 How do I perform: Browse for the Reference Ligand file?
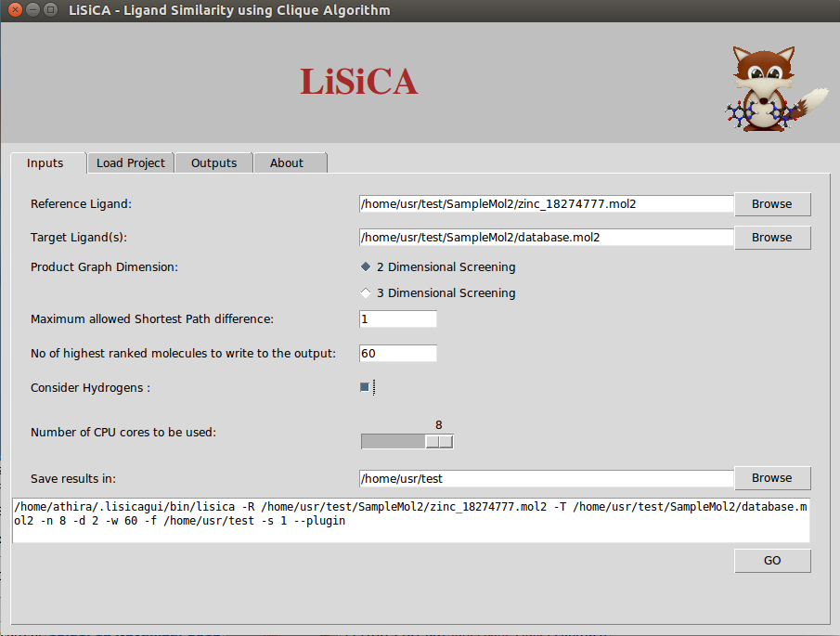click(x=771, y=203)
